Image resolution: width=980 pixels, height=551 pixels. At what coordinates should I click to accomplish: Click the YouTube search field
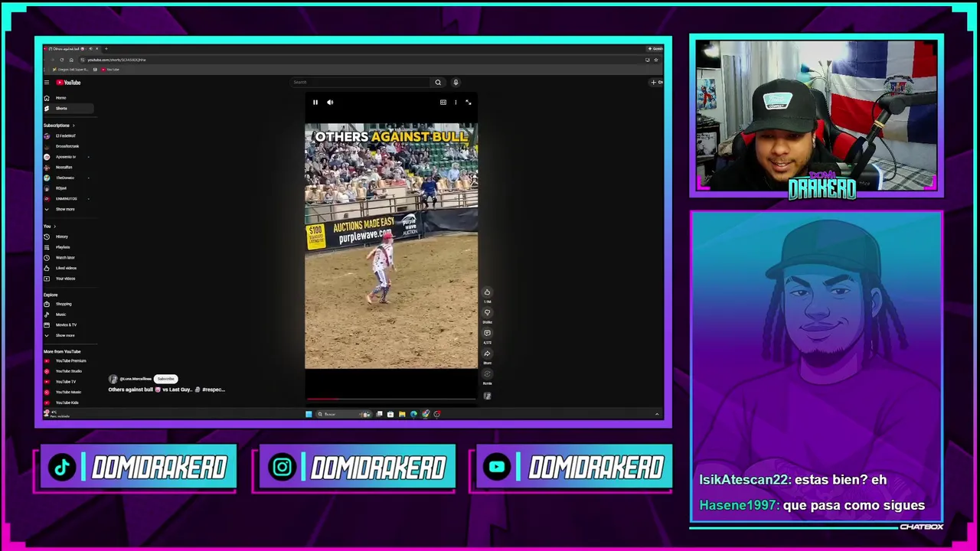[360, 83]
